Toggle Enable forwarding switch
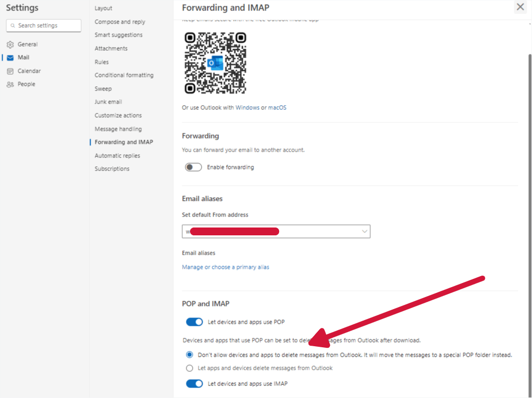Viewport: 532px width, 398px height. [193, 167]
